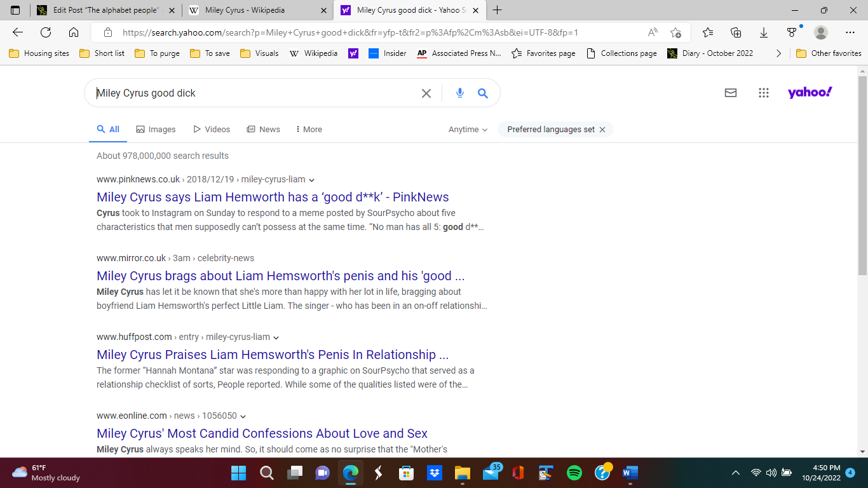Click the browser refresh icon
Screen dimensions: 868x488
tap(46, 32)
